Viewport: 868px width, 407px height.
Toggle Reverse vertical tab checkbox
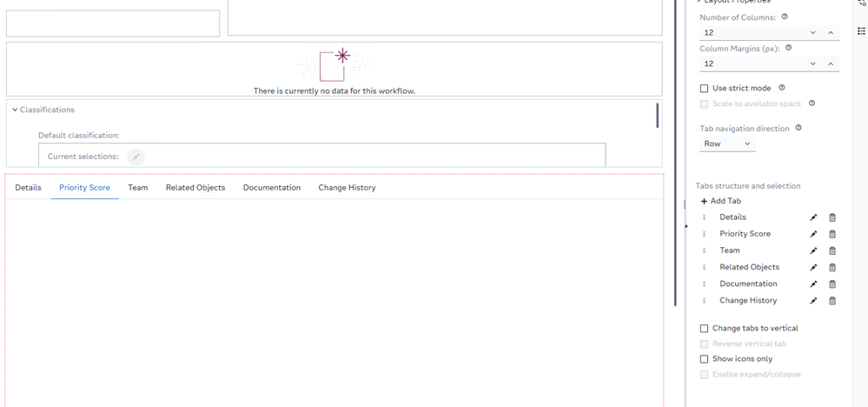tap(704, 344)
